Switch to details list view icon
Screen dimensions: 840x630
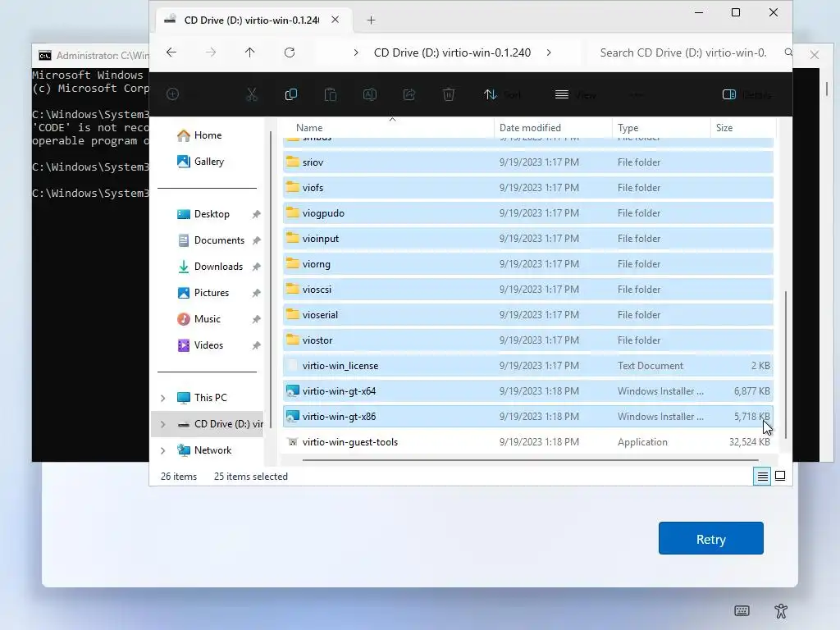point(762,476)
